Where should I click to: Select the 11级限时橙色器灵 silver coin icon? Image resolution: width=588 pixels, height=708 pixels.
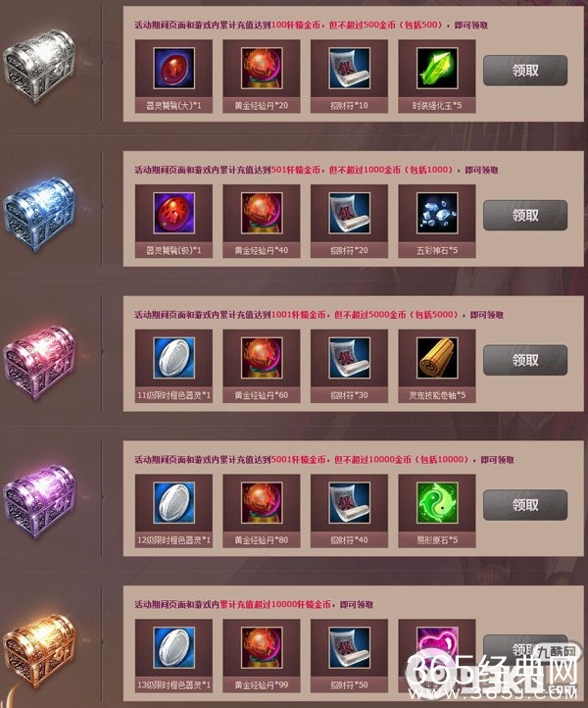tap(173, 358)
